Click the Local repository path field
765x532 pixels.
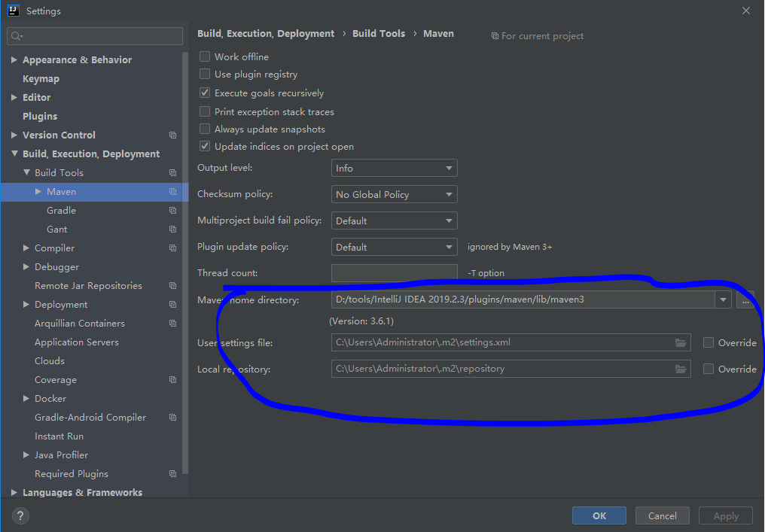click(511, 369)
